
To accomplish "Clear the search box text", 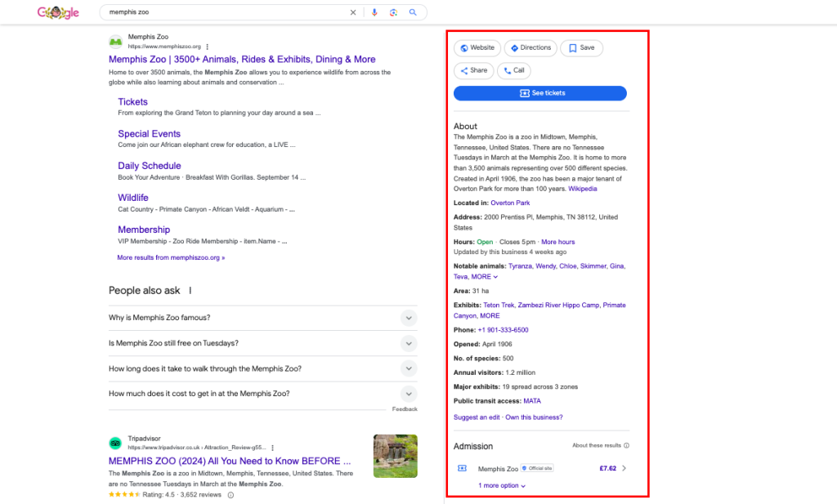I will pyautogui.click(x=353, y=12).
